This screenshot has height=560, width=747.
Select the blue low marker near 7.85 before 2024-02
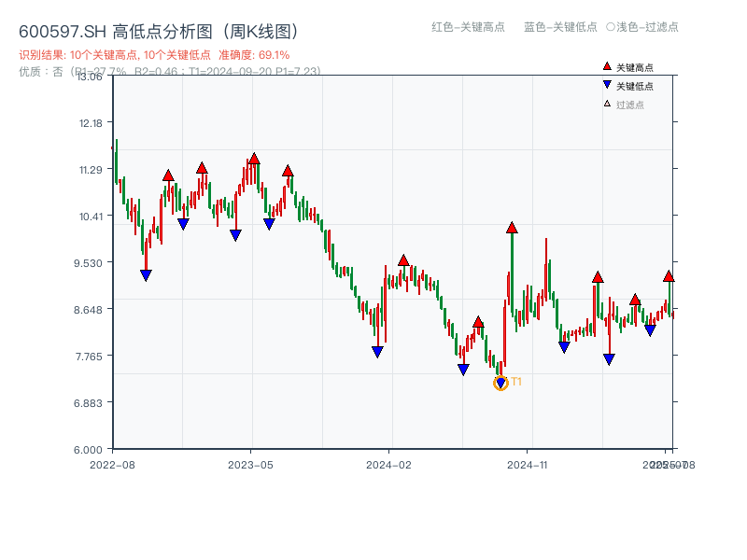377,352
